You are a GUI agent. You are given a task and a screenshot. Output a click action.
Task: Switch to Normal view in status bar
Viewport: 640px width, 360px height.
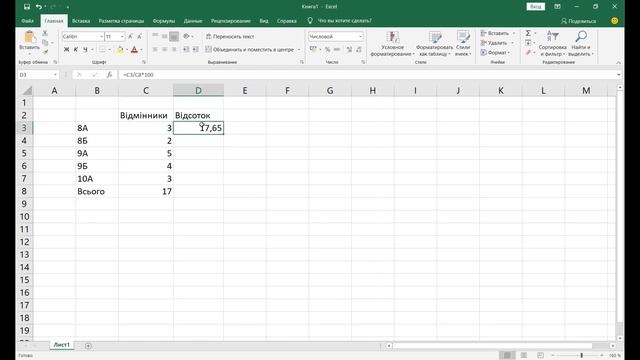(507, 356)
